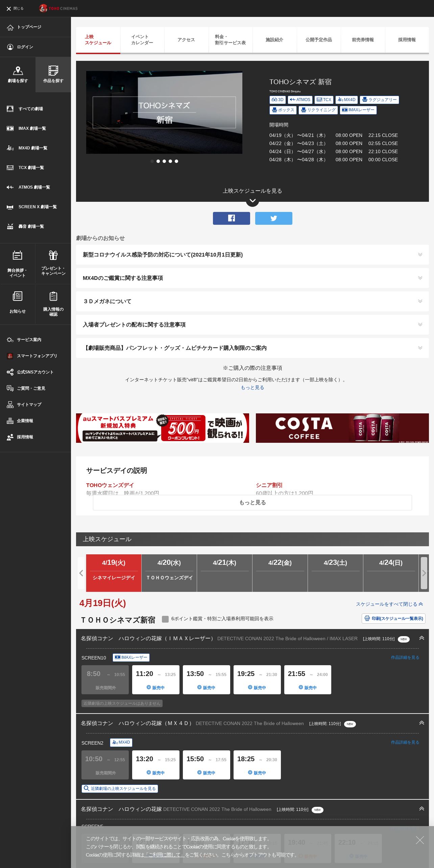
Task: Open スマートフォンアプリ link
Action: click(x=37, y=356)
